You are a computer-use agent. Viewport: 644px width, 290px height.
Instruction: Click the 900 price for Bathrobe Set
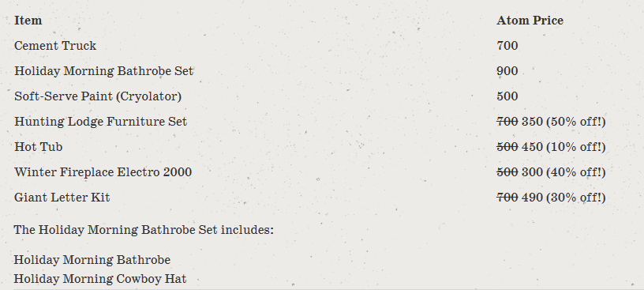507,71
